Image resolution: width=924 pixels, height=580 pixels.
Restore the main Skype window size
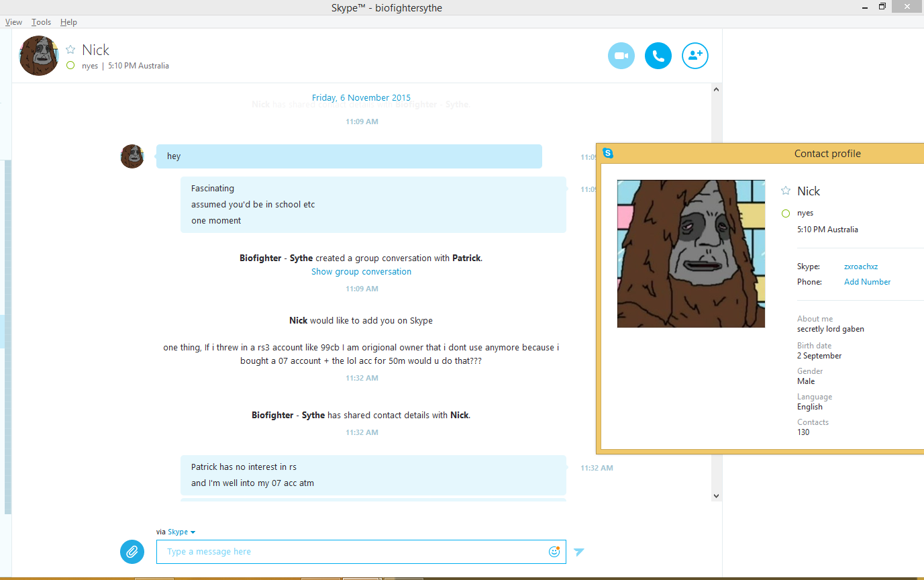[882, 7]
